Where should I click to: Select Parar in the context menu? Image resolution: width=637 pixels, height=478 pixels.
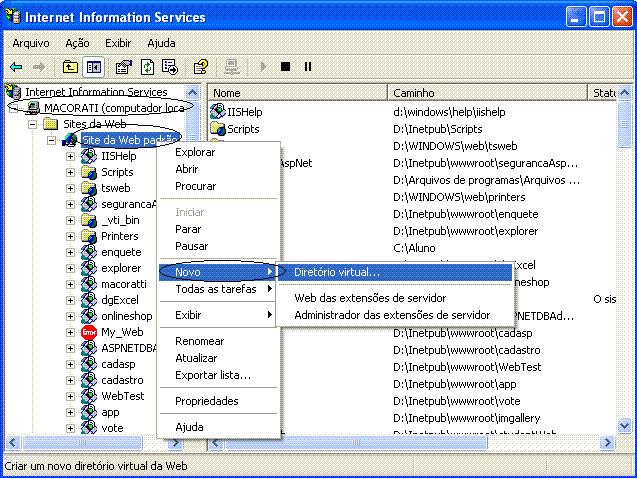point(219,229)
